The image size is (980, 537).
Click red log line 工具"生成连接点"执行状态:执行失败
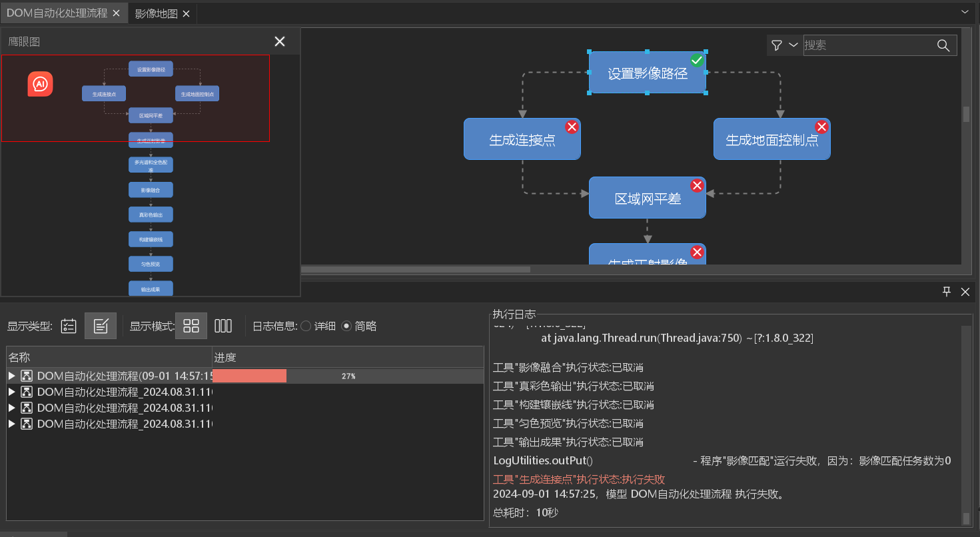[578, 479]
